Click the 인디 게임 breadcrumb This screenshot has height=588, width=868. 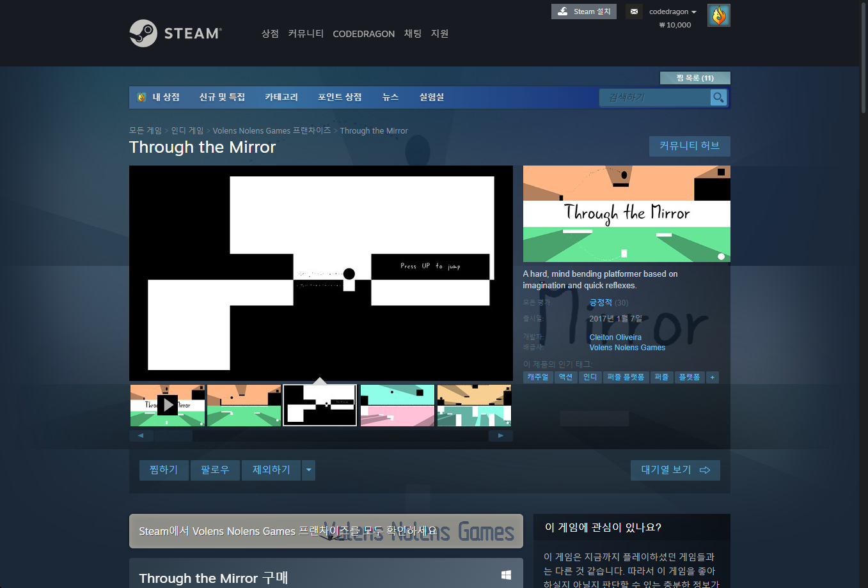click(x=187, y=130)
